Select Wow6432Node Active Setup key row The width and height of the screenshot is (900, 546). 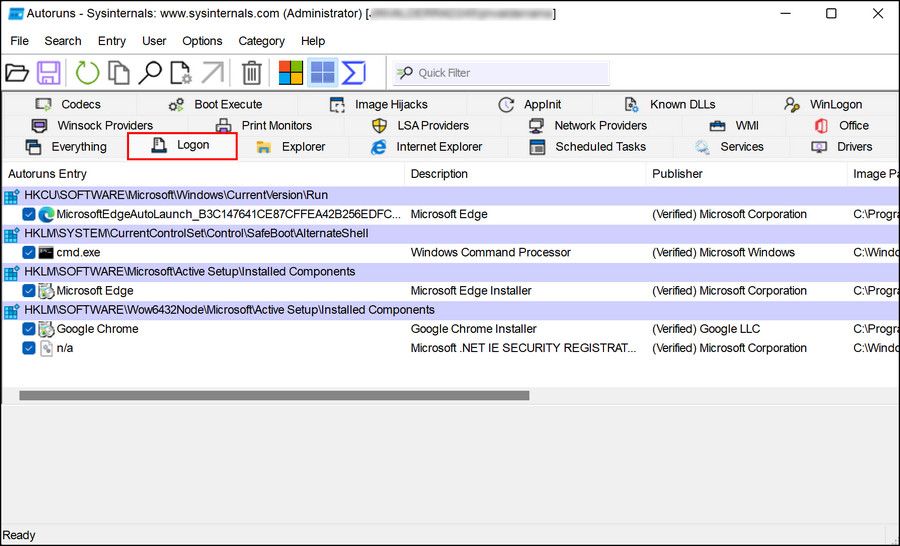click(x=451, y=310)
